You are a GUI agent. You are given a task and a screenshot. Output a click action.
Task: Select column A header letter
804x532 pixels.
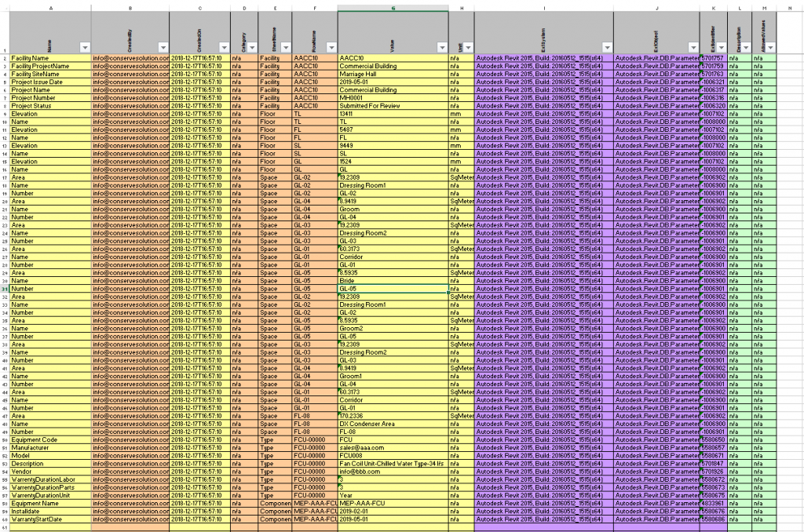pos(51,9)
